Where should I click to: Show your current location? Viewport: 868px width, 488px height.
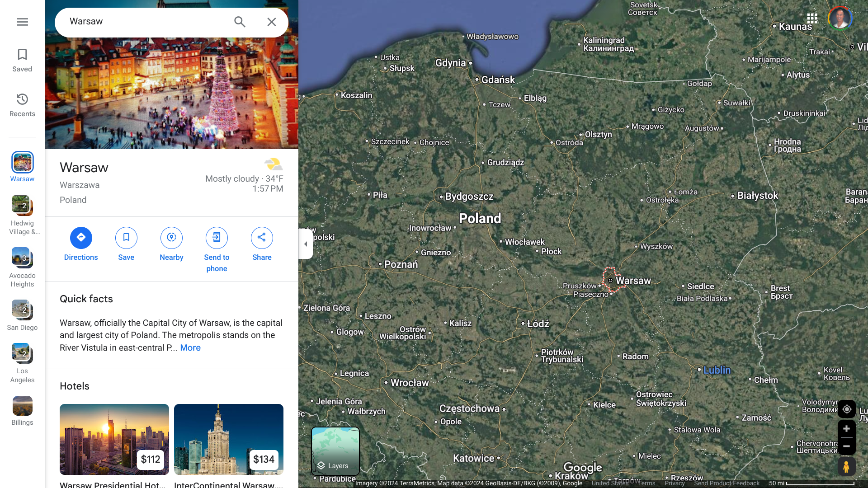[847, 409]
